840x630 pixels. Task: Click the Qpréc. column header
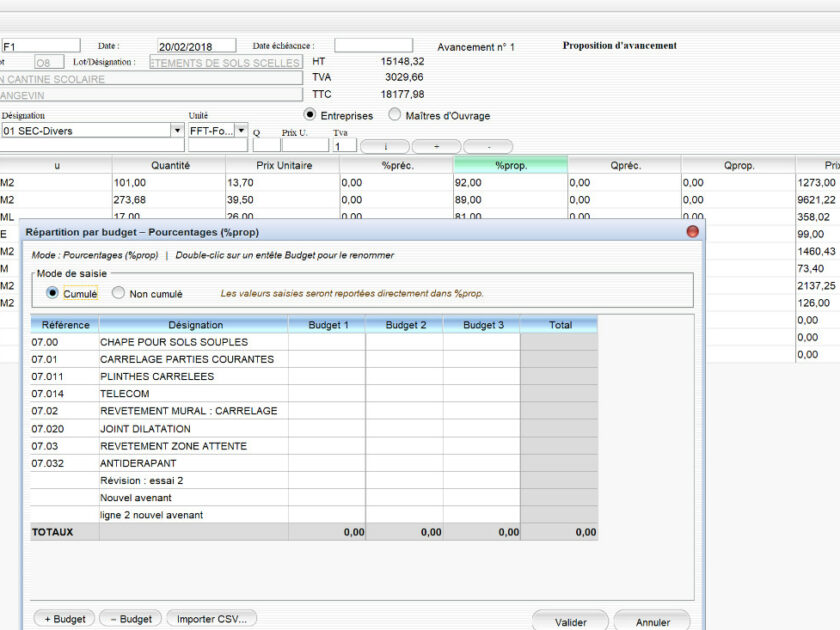point(625,165)
